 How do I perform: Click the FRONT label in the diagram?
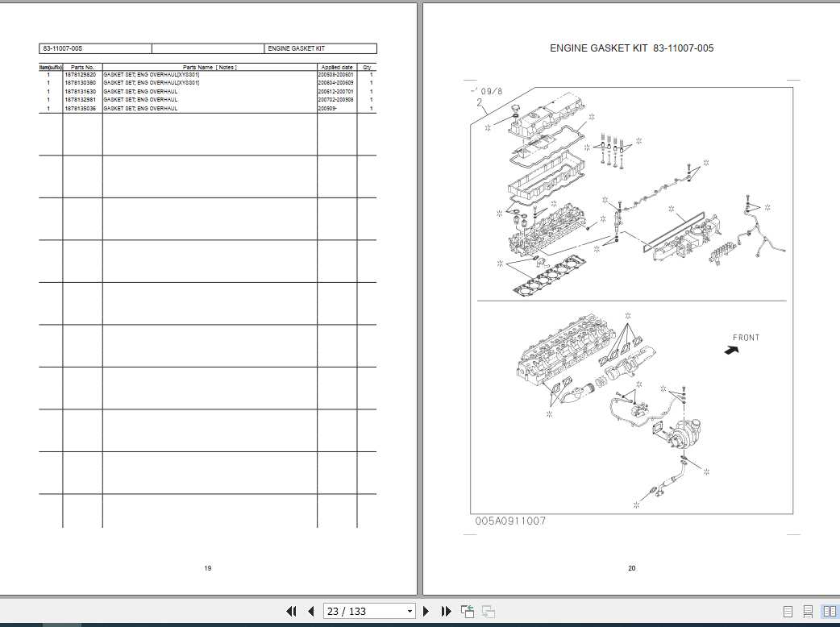[x=746, y=338]
